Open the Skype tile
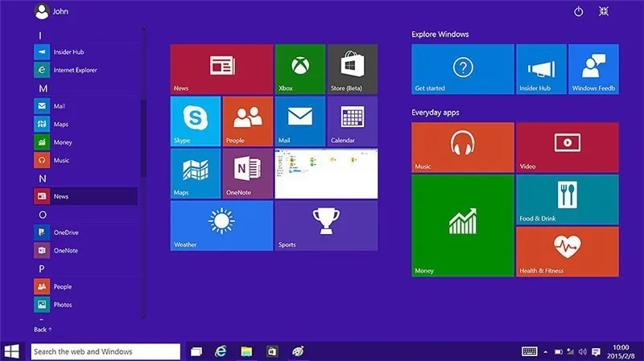Viewport: 644px width, 361px height. coord(196,121)
